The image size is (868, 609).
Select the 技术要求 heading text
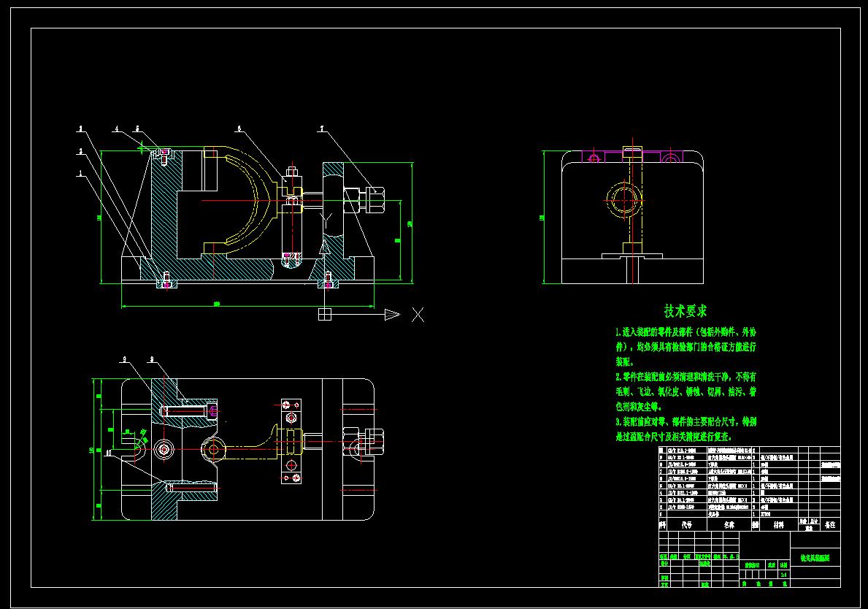click(685, 311)
